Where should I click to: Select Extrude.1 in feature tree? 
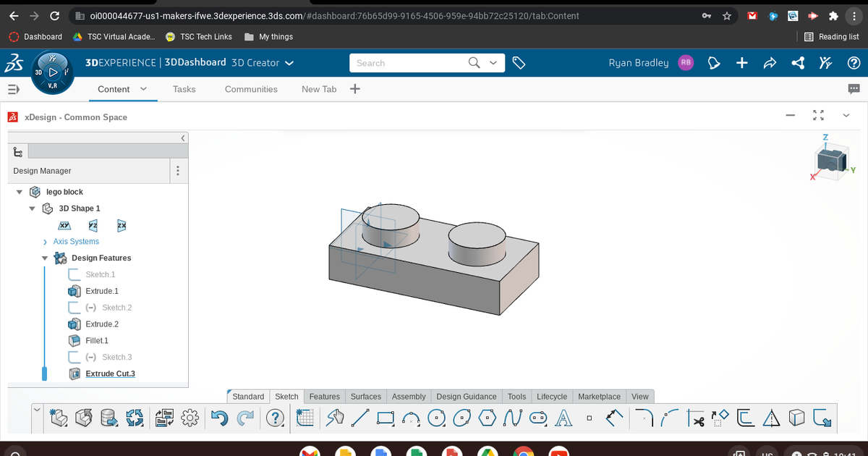(102, 291)
